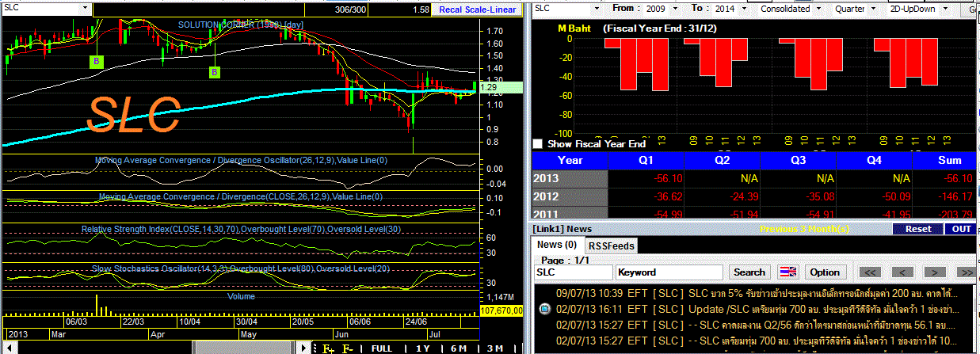Switch to the RSSFeeds tab
The image size is (980, 354).
(611, 246)
